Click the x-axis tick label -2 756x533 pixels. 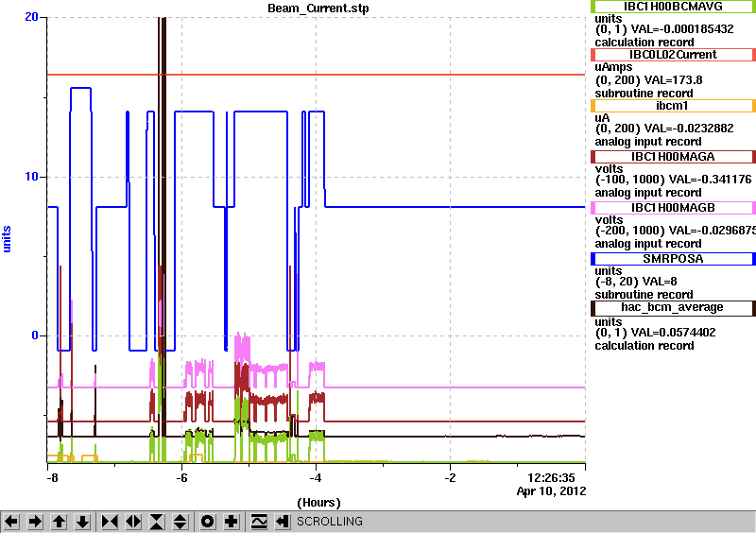tap(450, 478)
